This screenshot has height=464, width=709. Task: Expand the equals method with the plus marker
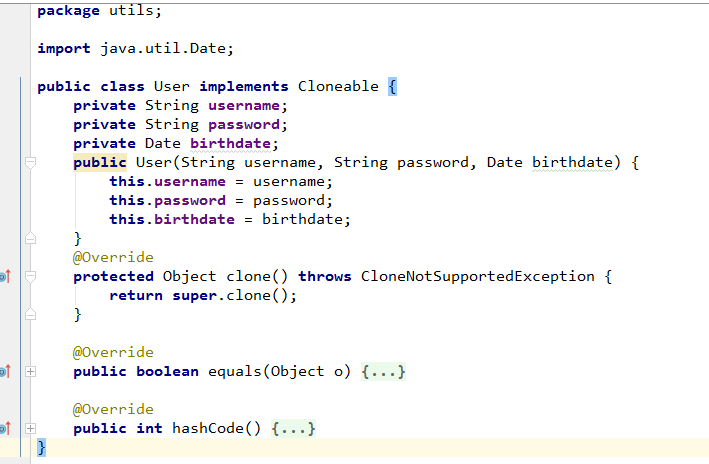click(30, 372)
